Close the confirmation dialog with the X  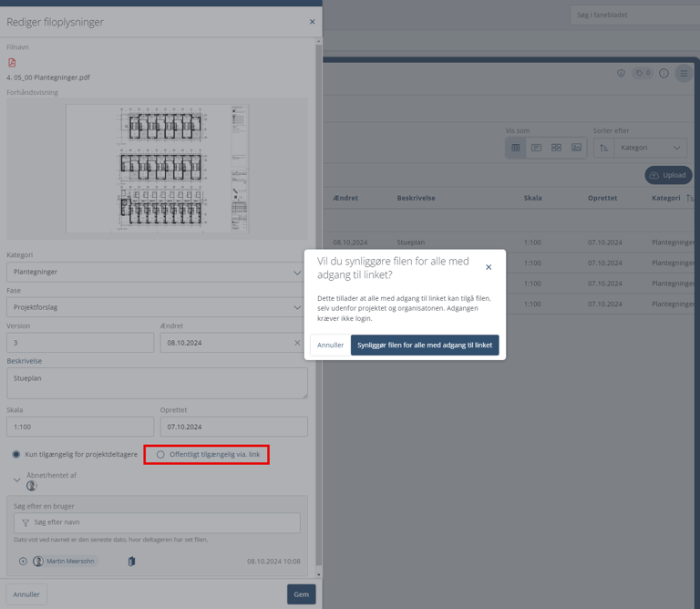(489, 267)
